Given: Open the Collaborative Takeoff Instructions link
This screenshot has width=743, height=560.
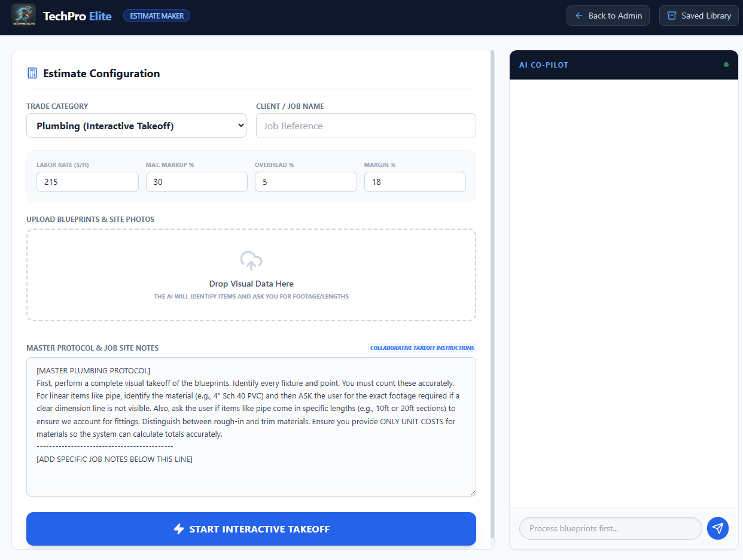Looking at the screenshot, I should [422, 348].
